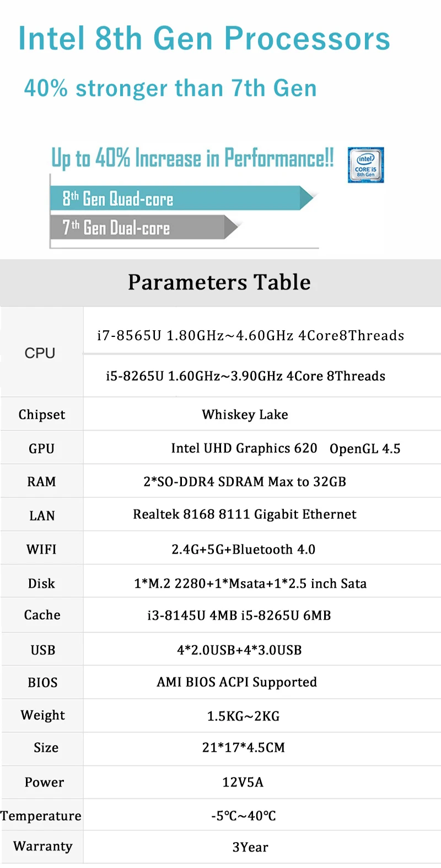Click the 3Year warranty value
The width and height of the screenshot is (441, 868).
[x=250, y=847]
